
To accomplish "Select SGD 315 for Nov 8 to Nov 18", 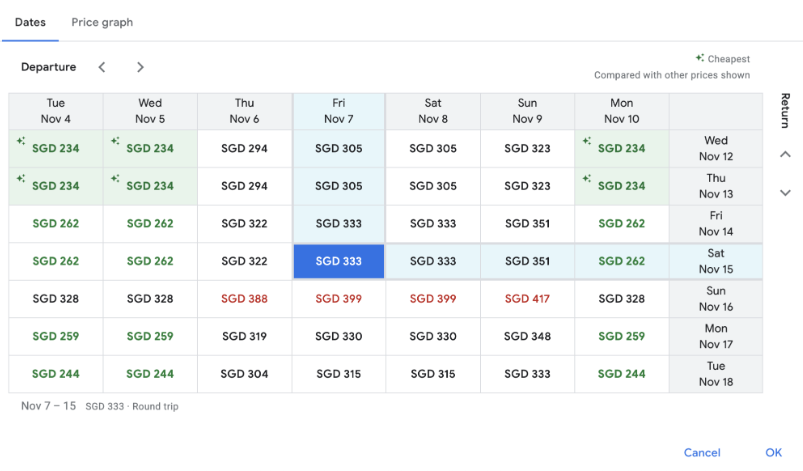I will [x=433, y=374].
